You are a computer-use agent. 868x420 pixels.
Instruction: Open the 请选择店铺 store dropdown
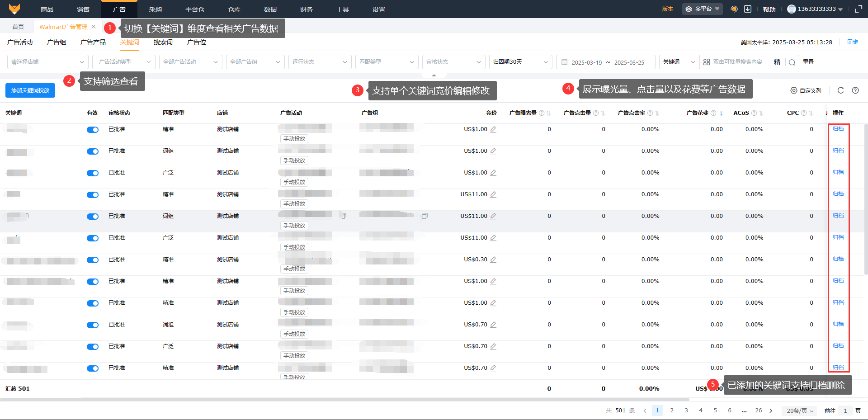(47, 62)
